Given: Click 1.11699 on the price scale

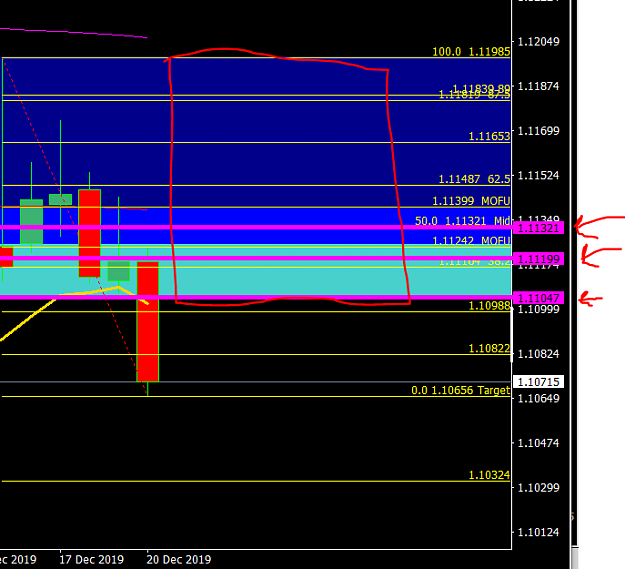Looking at the screenshot, I should [x=539, y=131].
